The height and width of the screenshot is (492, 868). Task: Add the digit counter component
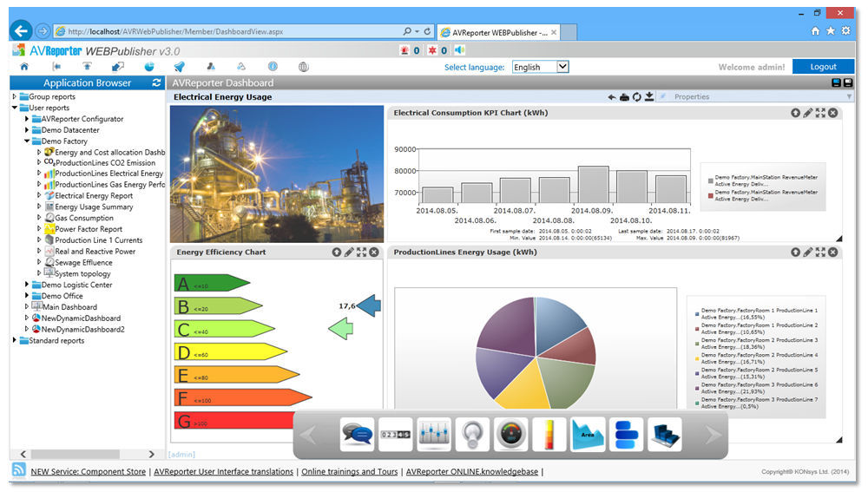tap(395, 435)
